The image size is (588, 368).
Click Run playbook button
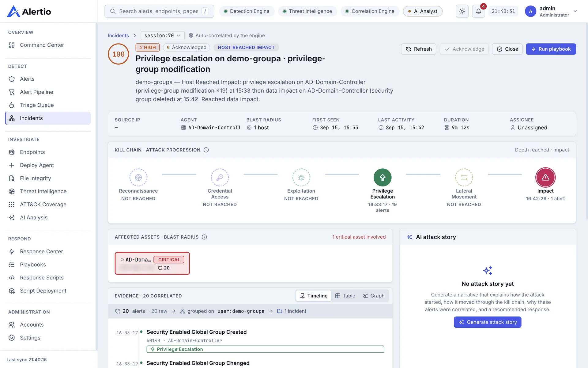pyautogui.click(x=551, y=49)
